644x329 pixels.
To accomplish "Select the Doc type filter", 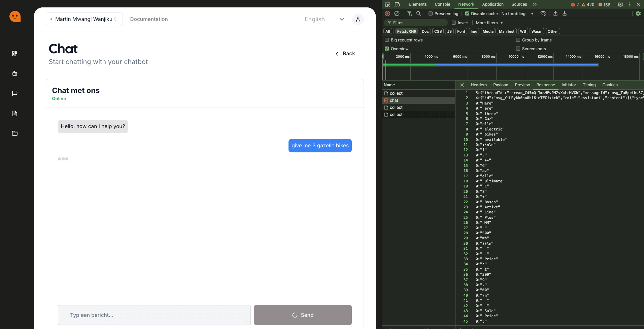I will 426,31.
